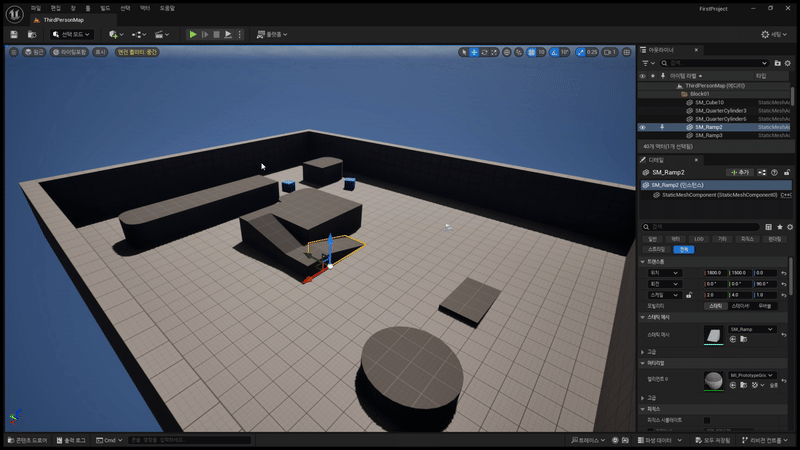800x450 pixels.
Task: Select the LOD filter tab in Details
Action: click(698, 239)
